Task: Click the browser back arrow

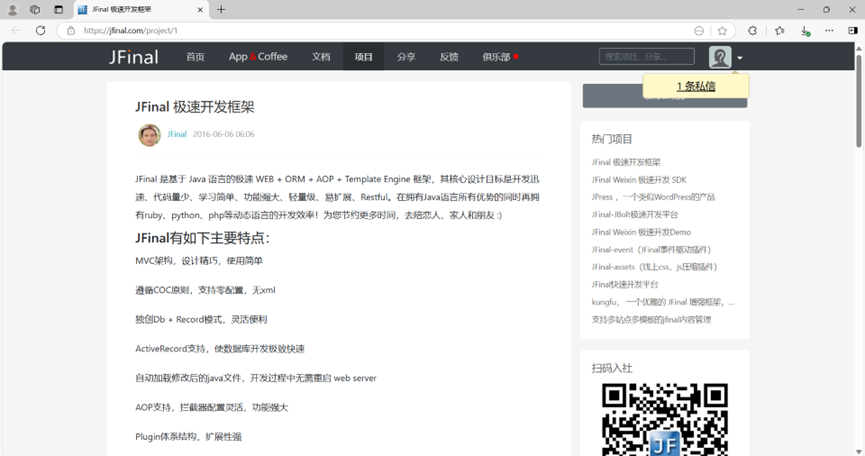Action: 15,30
